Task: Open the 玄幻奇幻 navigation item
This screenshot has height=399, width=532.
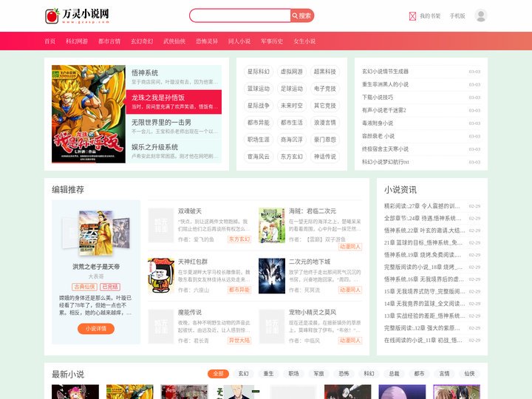Action: tap(142, 41)
